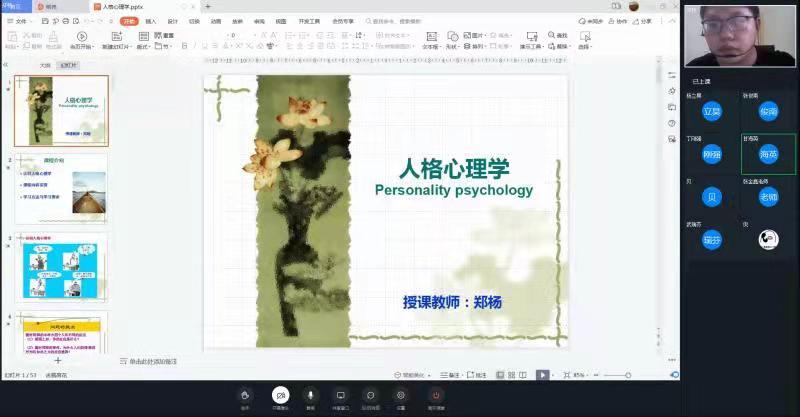Open the 文件 (File) menu
Screen dimensions: 800x417
pyautogui.click(x=21, y=20)
